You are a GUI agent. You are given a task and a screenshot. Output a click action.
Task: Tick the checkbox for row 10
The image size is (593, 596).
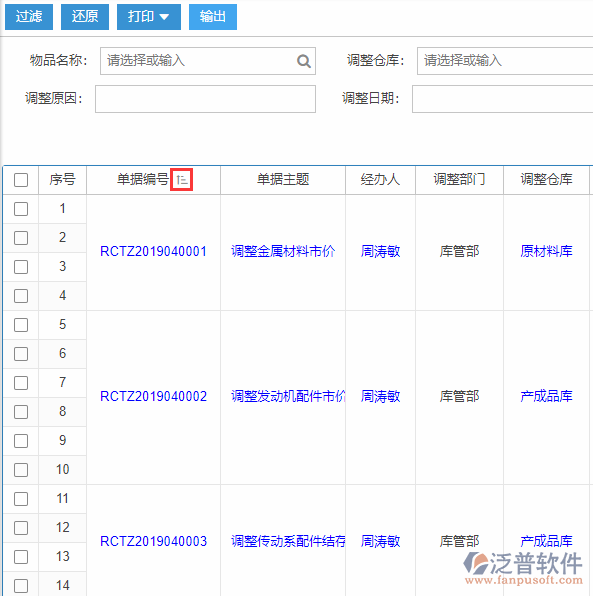21,470
